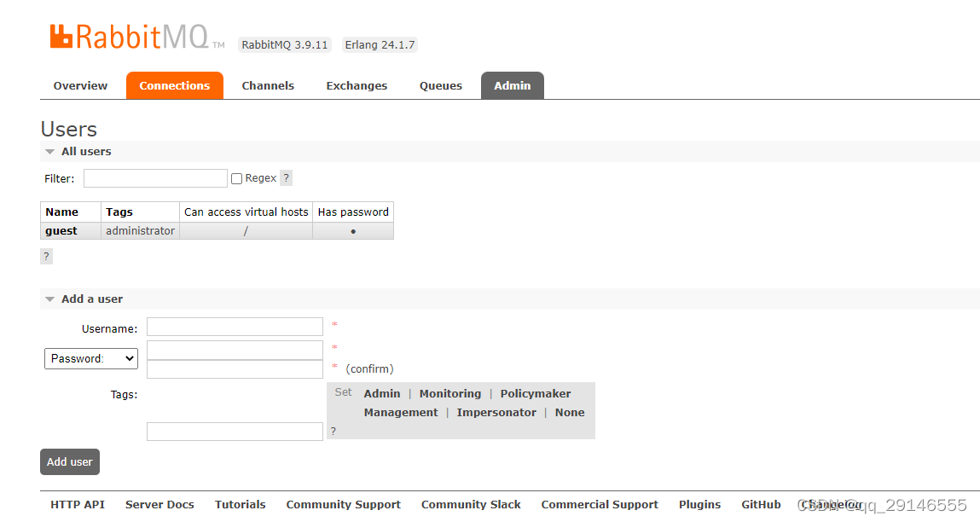Open Community Support footer link

click(343, 504)
